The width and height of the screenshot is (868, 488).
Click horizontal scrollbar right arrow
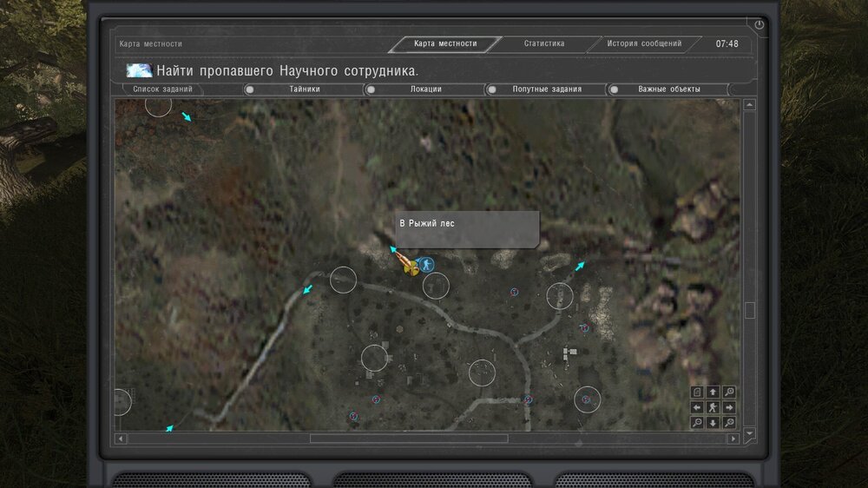733,439
